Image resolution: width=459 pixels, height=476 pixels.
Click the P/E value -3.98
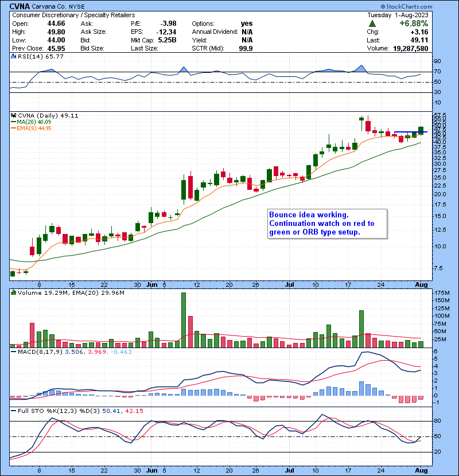(x=168, y=24)
